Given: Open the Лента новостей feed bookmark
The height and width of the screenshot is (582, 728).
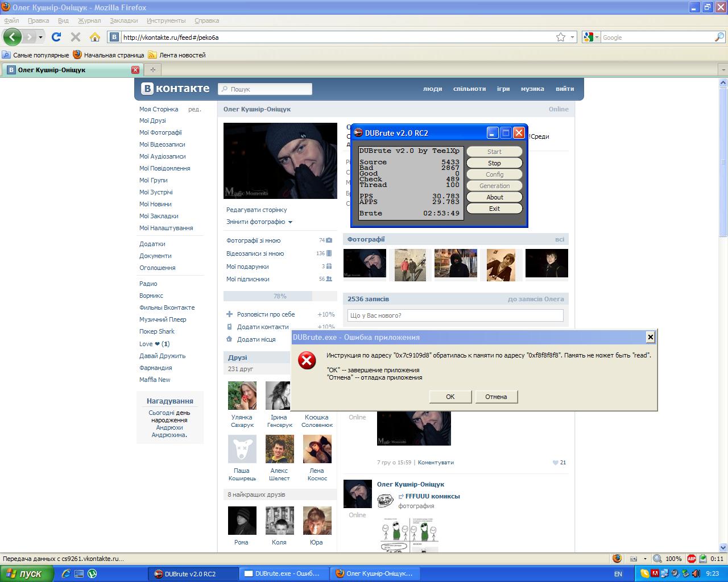Looking at the screenshot, I should [x=177, y=55].
